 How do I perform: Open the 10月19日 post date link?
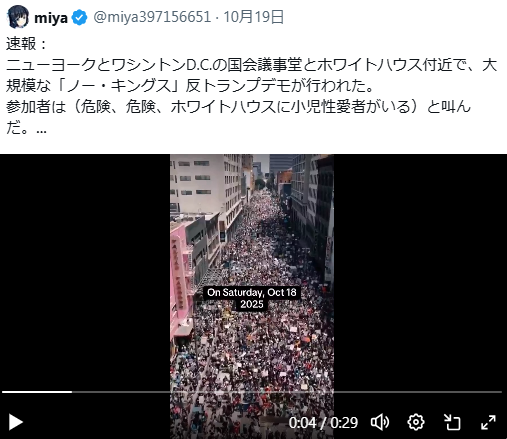(x=253, y=17)
